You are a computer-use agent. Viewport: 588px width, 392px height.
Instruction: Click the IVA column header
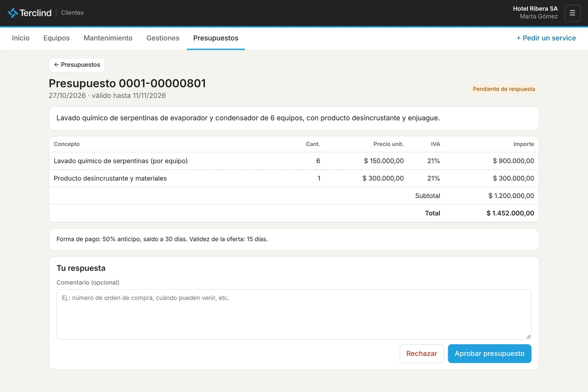436,144
